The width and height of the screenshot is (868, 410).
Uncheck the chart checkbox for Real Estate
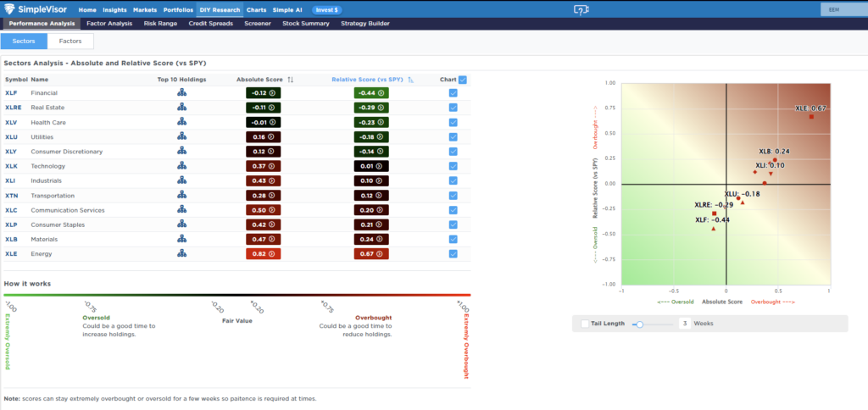coord(453,108)
